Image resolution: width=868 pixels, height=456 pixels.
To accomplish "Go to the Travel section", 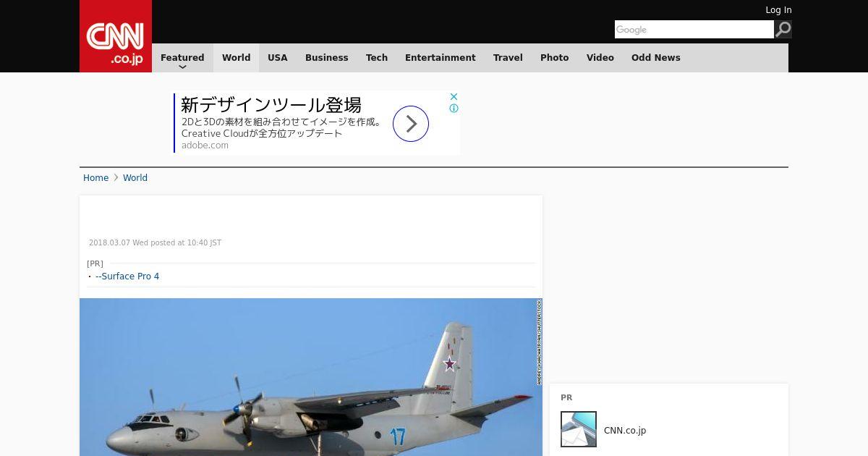I will coord(508,58).
